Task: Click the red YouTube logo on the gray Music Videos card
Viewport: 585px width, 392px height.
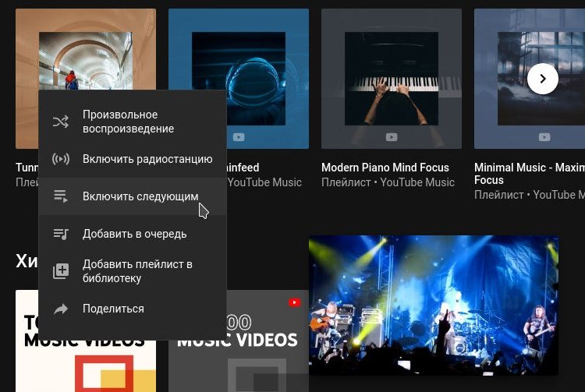Action: pyautogui.click(x=294, y=302)
